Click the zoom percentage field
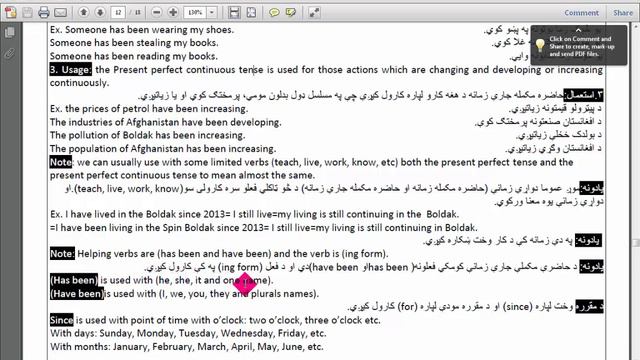 (x=195, y=13)
